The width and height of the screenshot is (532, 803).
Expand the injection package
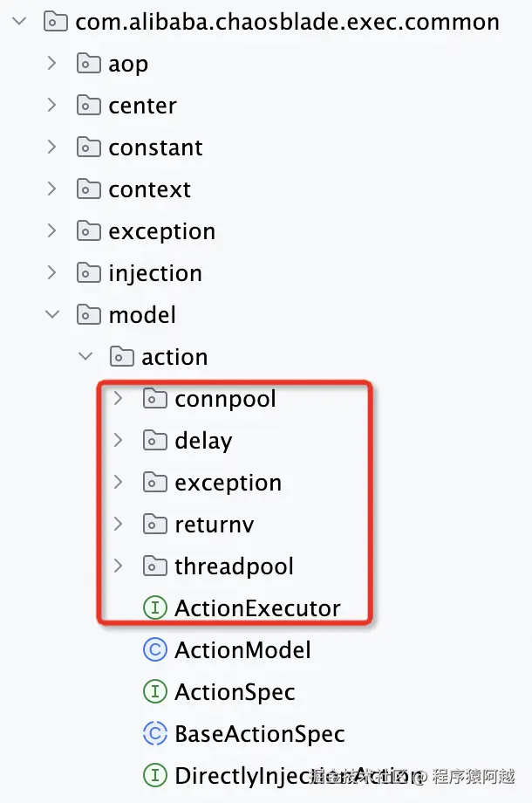tap(52, 273)
